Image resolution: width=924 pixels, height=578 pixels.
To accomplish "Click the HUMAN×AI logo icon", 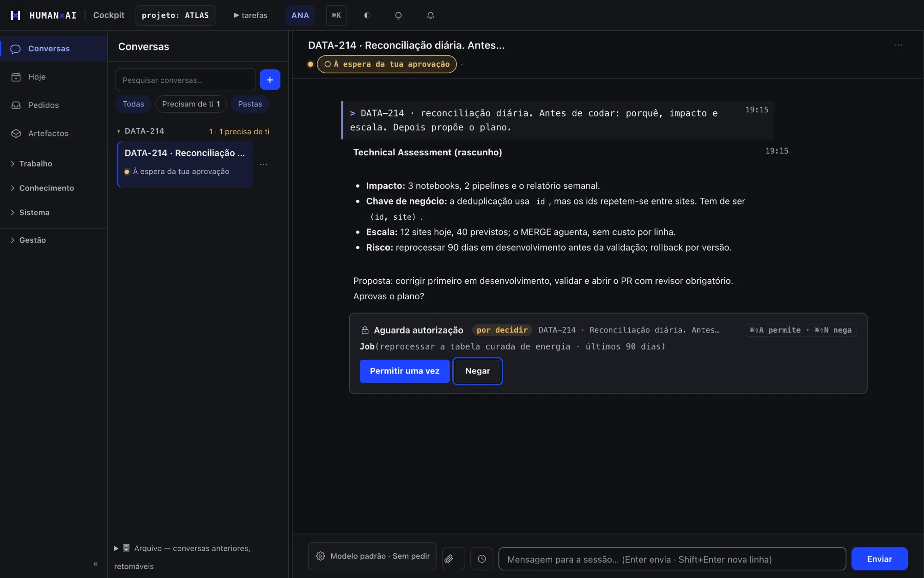I will 15,15.
